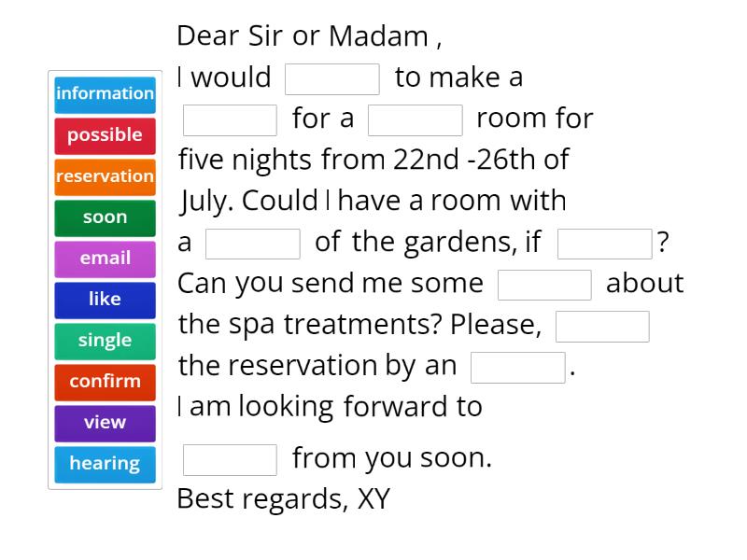Click the blank after "Please,"

click(x=602, y=326)
